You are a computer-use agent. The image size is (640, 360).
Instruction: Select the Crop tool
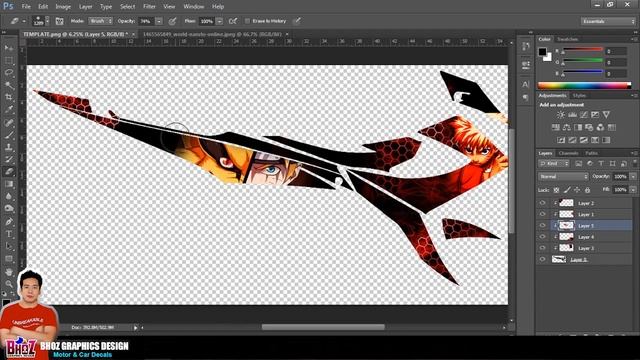(9, 97)
